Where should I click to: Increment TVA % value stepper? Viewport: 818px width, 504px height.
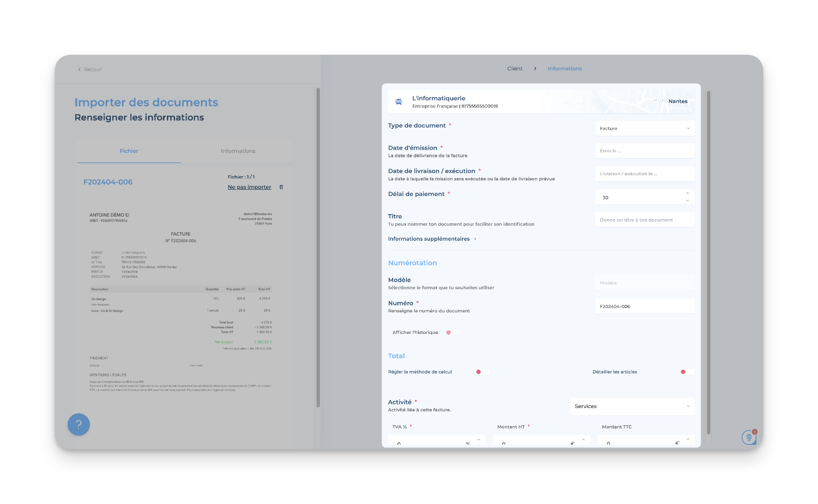tap(478, 440)
